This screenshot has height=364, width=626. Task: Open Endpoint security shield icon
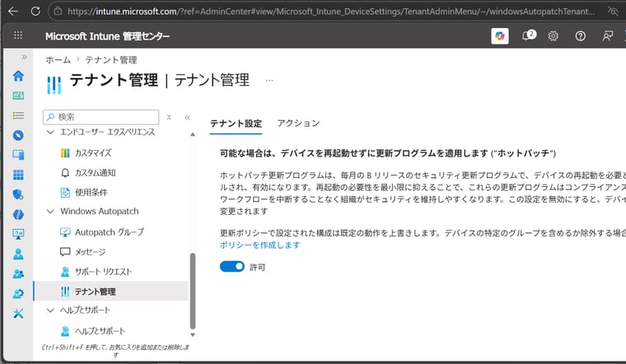click(18, 194)
